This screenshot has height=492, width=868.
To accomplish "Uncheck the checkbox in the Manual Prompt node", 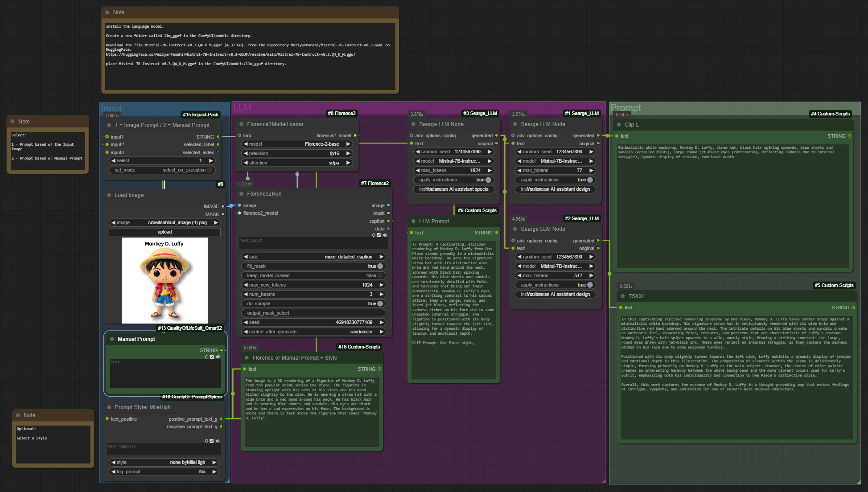I will [x=212, y=357].
